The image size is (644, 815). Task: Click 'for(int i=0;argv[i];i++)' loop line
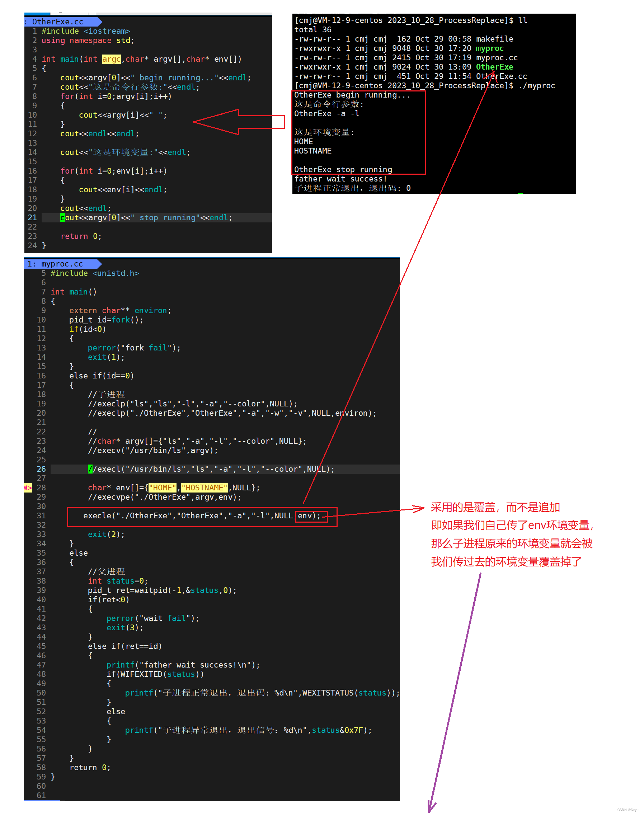coord(116,96)
